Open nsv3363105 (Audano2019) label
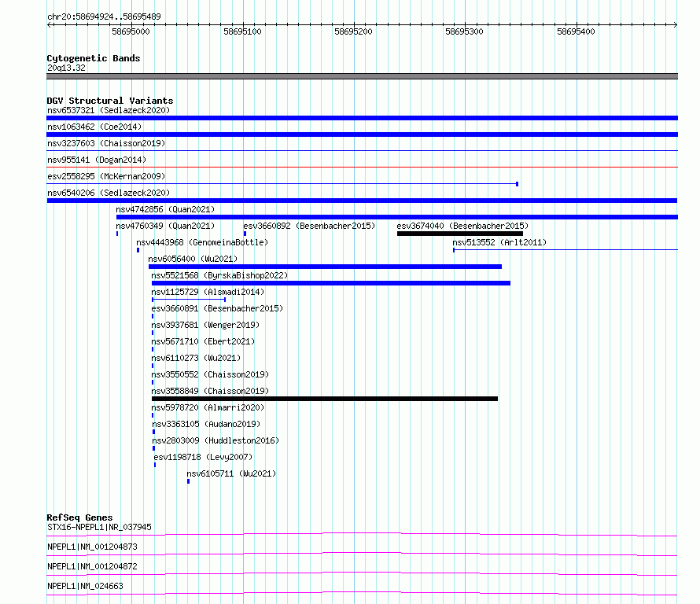This screenshot has height=604, width=700. point(206,424)
